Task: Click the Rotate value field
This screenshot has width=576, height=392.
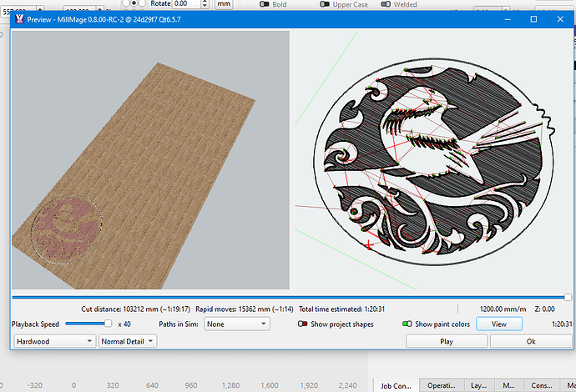Action: pyautogui.click(x=187, y=3)
